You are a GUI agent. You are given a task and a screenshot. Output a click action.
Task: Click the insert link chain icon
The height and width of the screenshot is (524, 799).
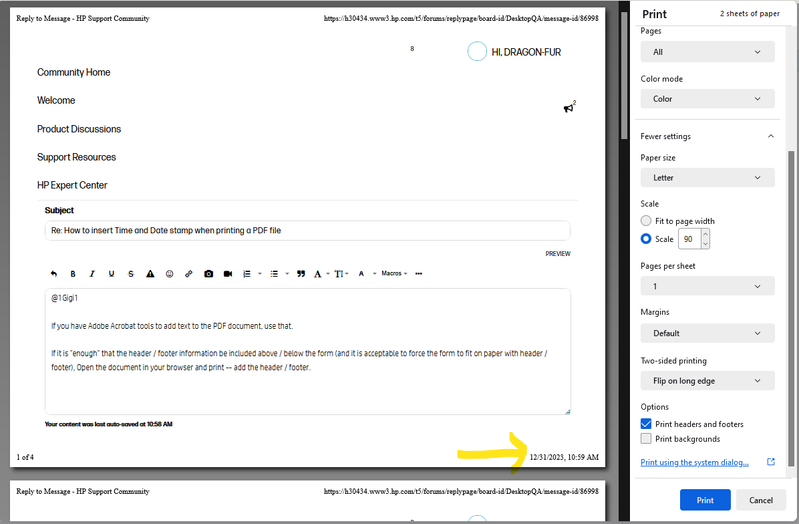click(189, 274)
